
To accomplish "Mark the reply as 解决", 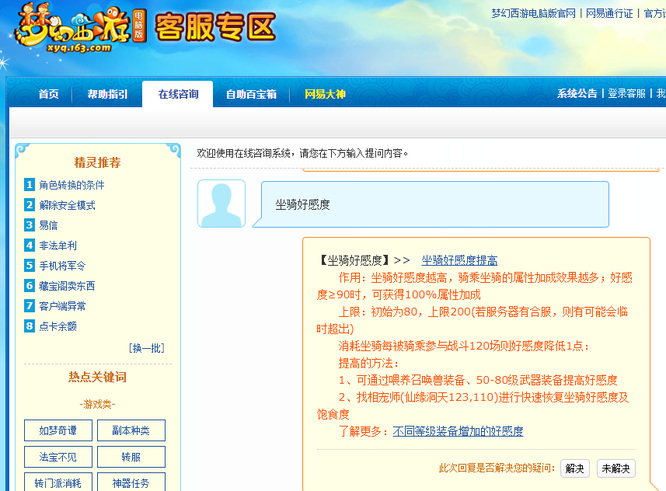I will [575, 468].
